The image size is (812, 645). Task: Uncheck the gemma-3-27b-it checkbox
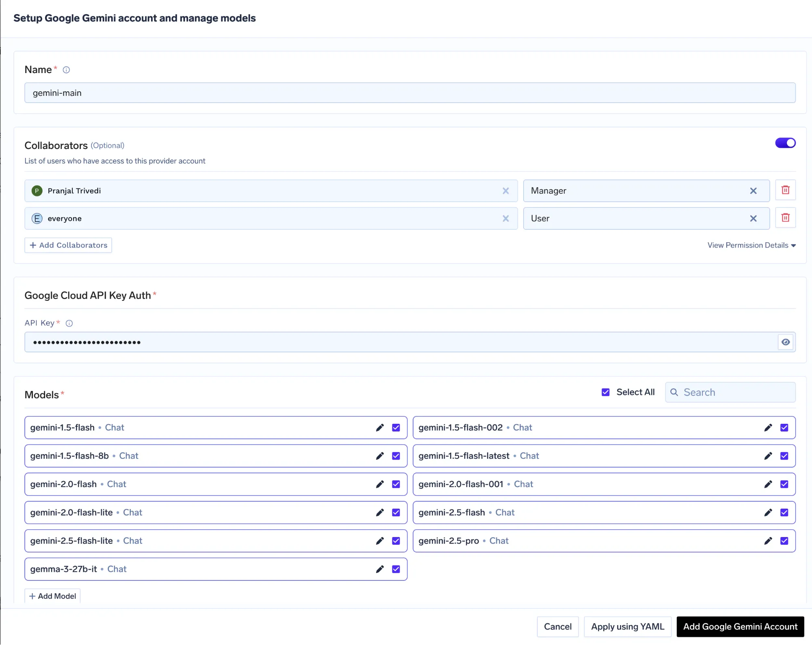pos(396,569)
